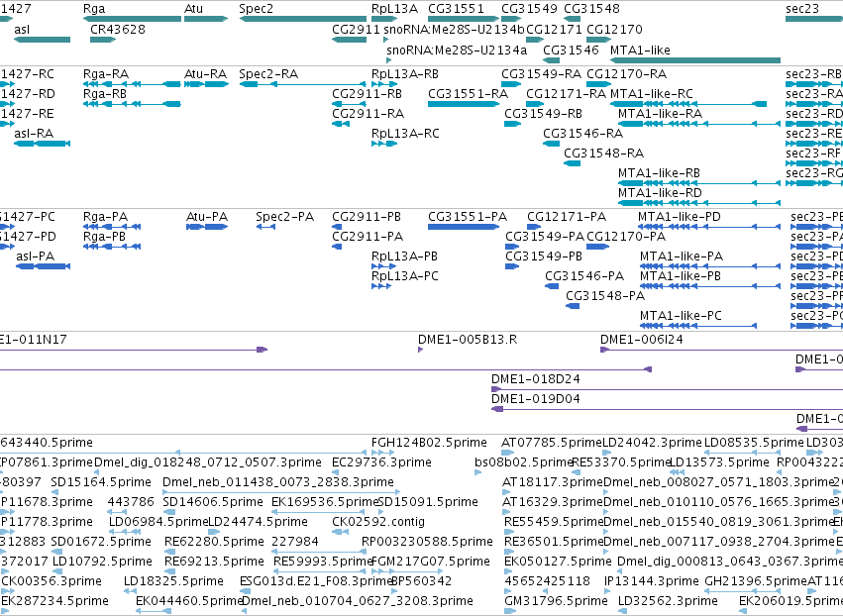Image resolution: width=843 pixels, height=616 pixels.
Task: Select BAC end DME1-005B13.R
Action: point(420,350)
